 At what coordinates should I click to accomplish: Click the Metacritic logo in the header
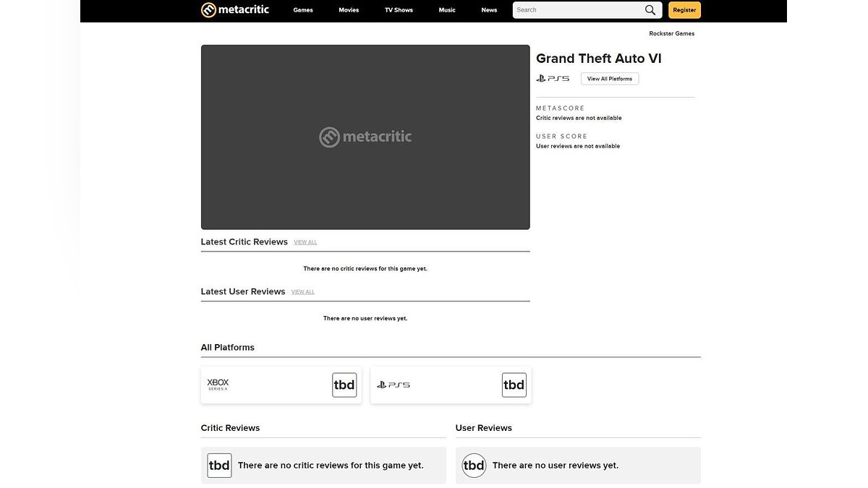234,10
